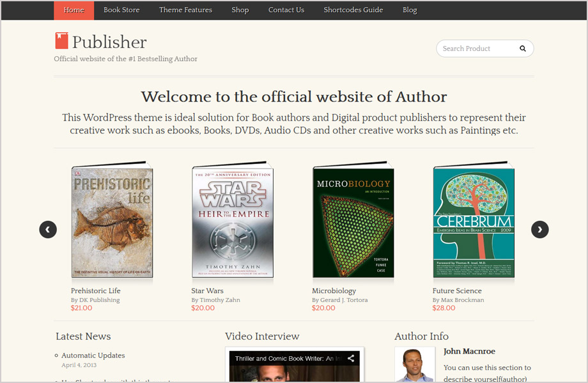Click 'By Timothy Zahn' author text
The width and height of the screenshot is (588, 383).
(215, 300)
